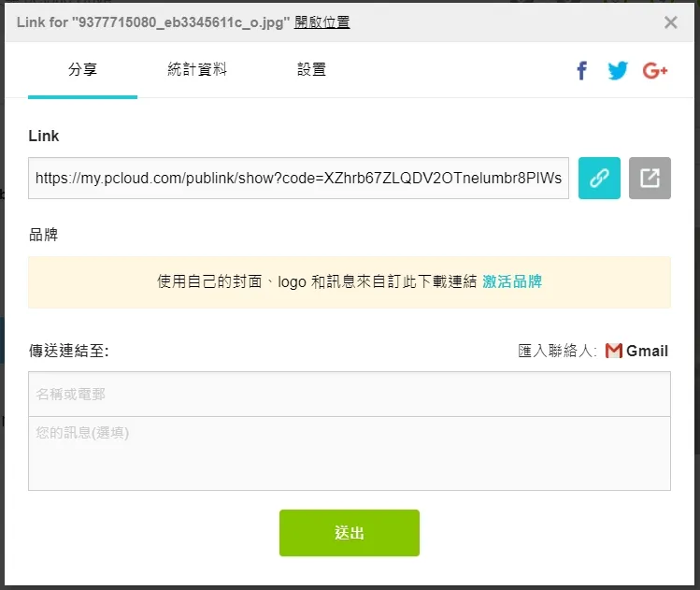Screen dimensions: 700x590
Task: Click the 激活品牌 link
Action: (512, 281)
